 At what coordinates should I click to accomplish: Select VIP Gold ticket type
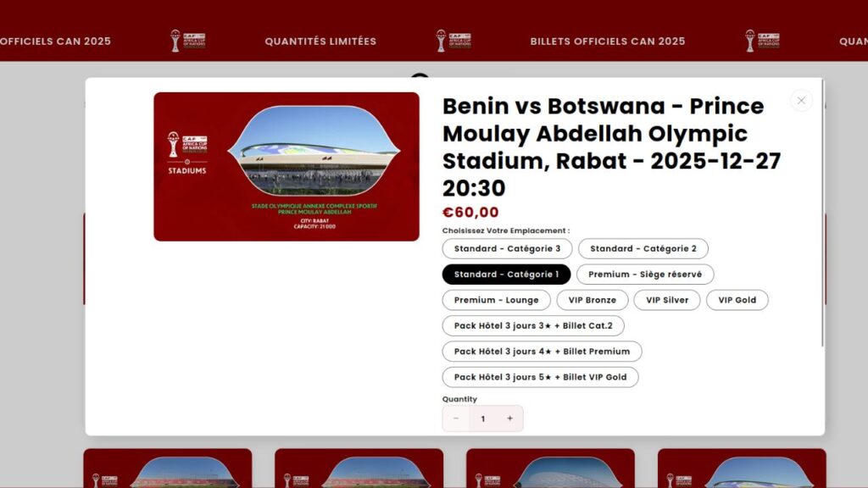click(737, 300)
